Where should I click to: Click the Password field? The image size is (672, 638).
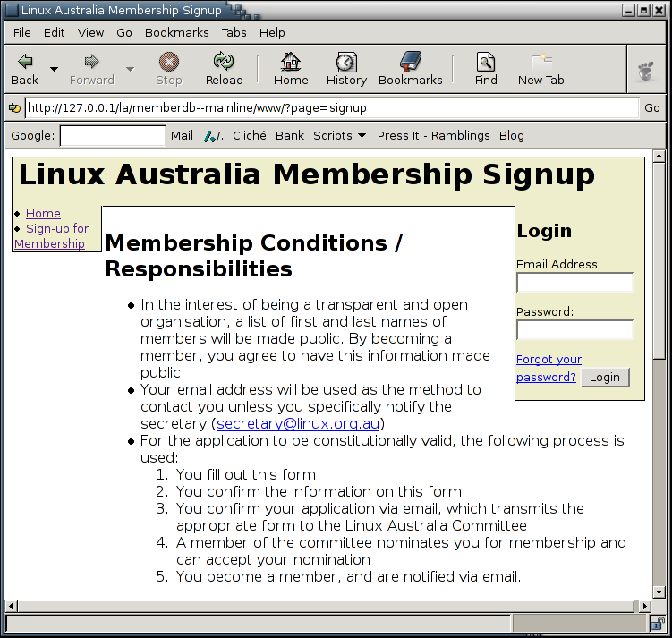tap(574, 330)
